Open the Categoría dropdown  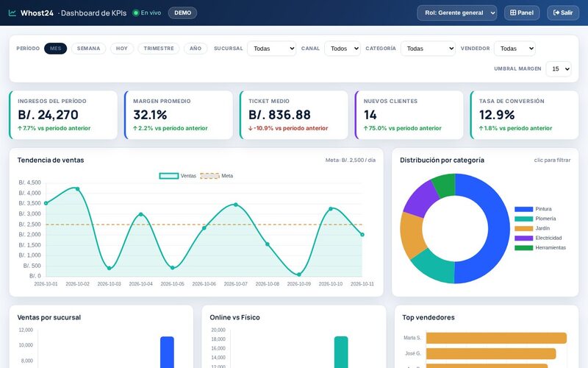[428, 49]
